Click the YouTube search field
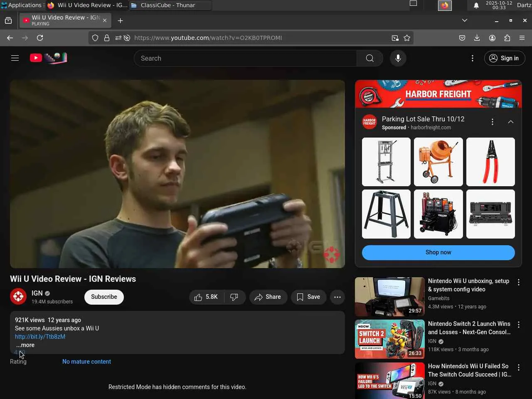Screen dimensions: 532x399 (245, 58)
